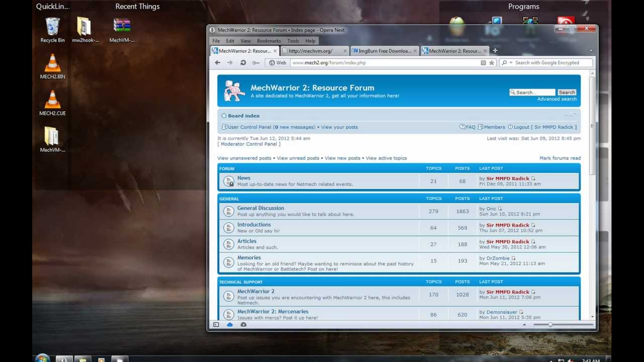644x362 pixels.
Task: Open the General Discussion forum
Action: (x=261, y=208)
